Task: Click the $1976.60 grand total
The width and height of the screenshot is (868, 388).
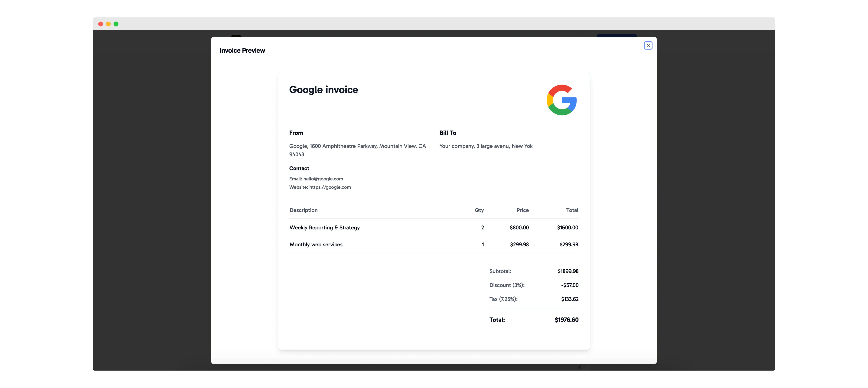Action: 566,320
